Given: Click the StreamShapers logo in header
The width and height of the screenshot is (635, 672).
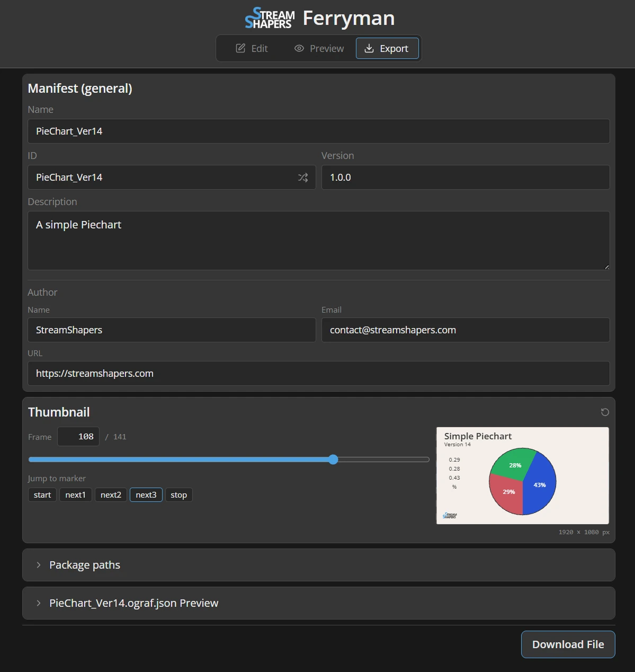Looking at the screenshot, I should pos(270,18).
